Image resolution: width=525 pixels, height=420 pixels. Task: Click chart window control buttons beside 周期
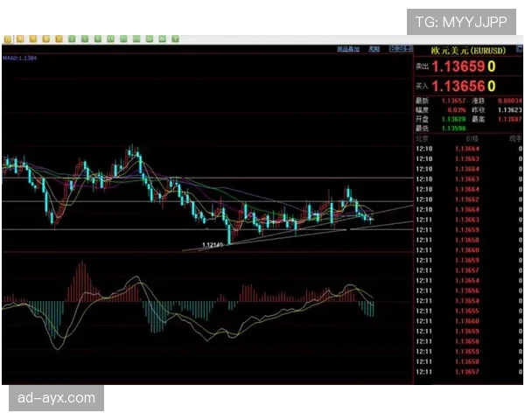tap(400, 50)
